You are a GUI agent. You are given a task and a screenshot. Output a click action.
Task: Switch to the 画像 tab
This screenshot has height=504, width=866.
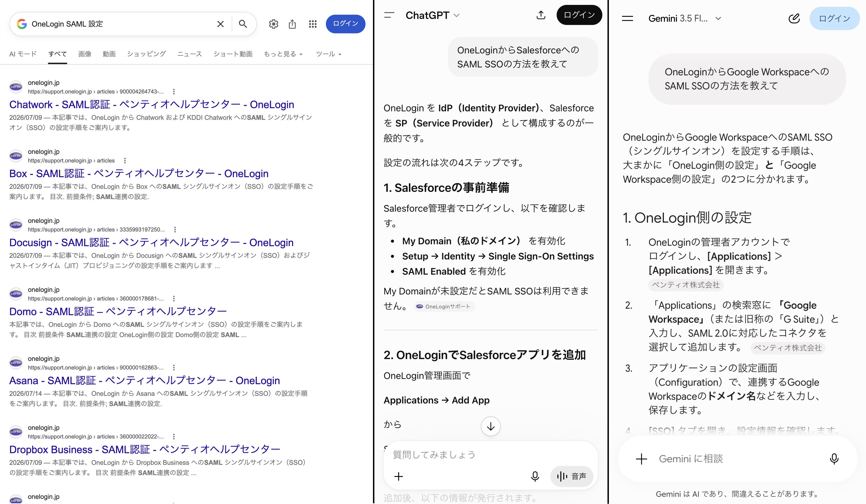tap(85, 54)
